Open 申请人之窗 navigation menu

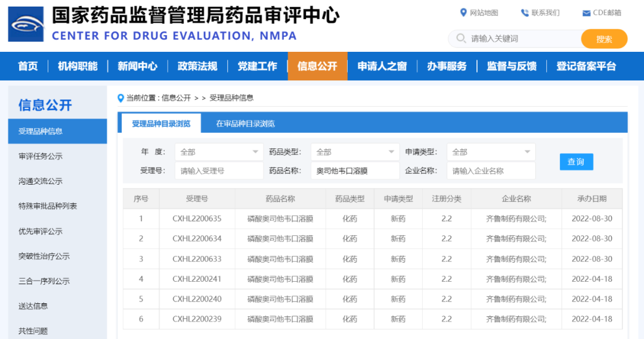(382, 66)
